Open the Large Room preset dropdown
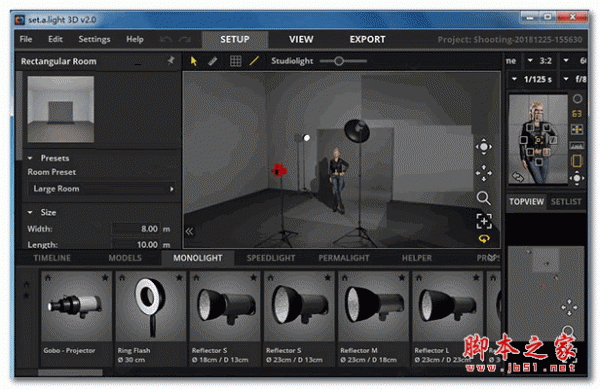Image resolution: width=600 pixels, height=389 pixels. [x=102, y=189]
